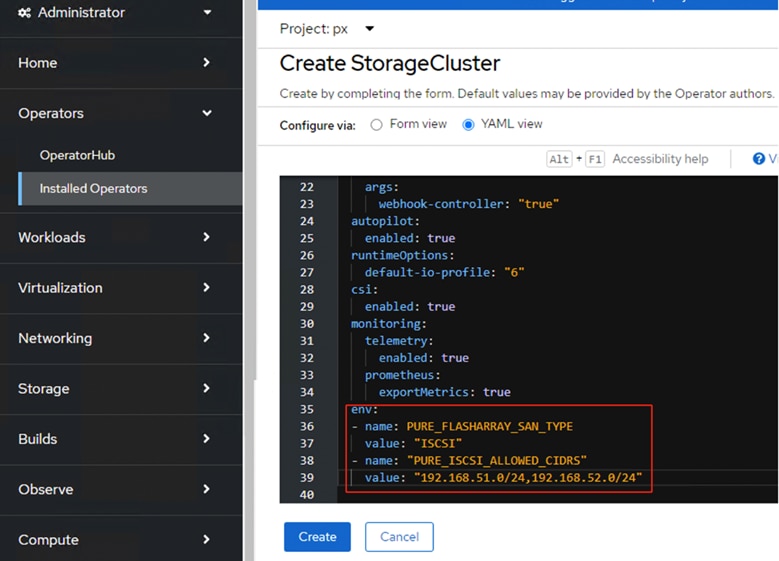Select the Form view radio button
This screenshot has height=561, width=779.
click(x=377, y=125)
